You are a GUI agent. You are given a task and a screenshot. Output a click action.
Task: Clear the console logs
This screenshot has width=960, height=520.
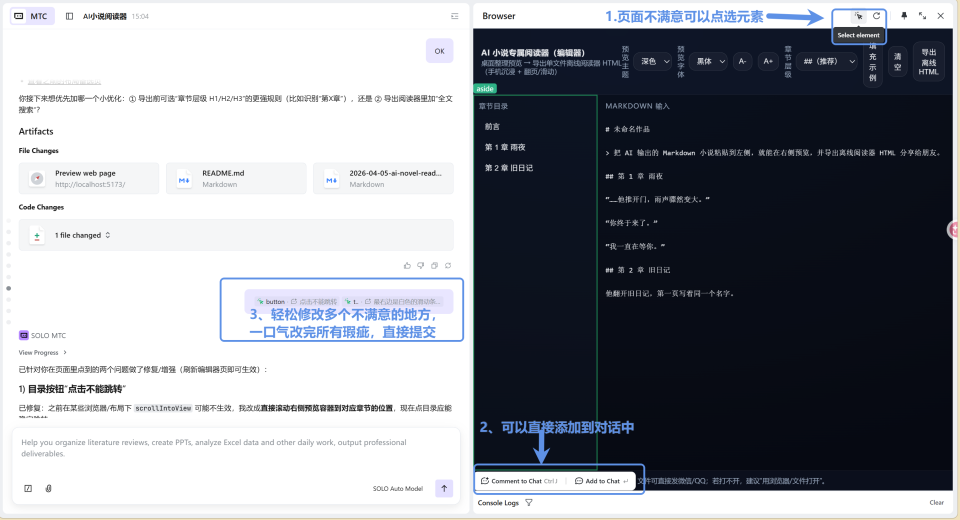tap(936, 503)
